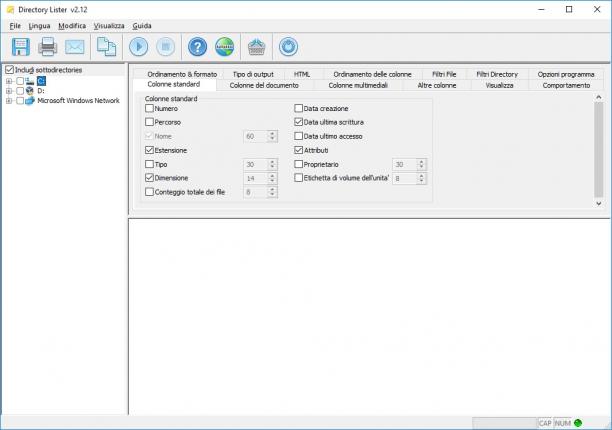Select the C: drive icon
Screen dimensions: 612x430
point(30,81)
